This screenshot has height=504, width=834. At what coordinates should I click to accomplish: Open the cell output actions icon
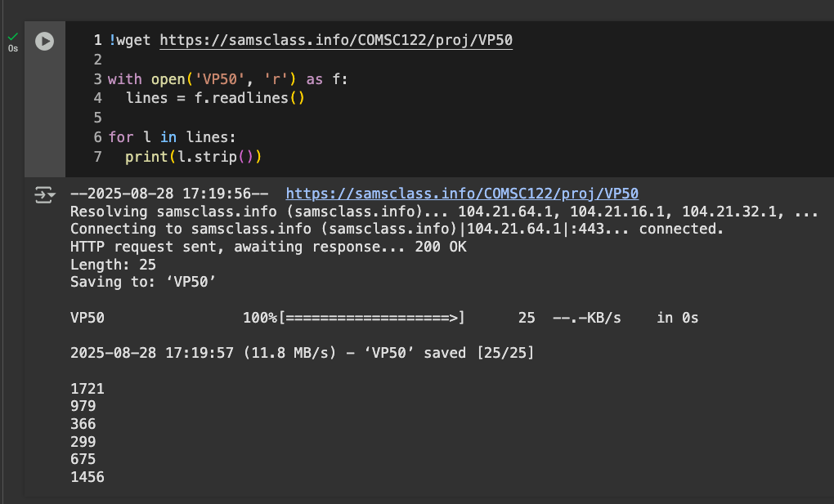point(43,194)
